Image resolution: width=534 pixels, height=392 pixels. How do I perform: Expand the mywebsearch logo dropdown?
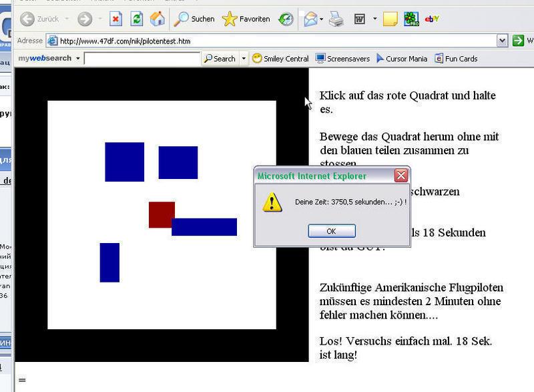click(78, 59)
